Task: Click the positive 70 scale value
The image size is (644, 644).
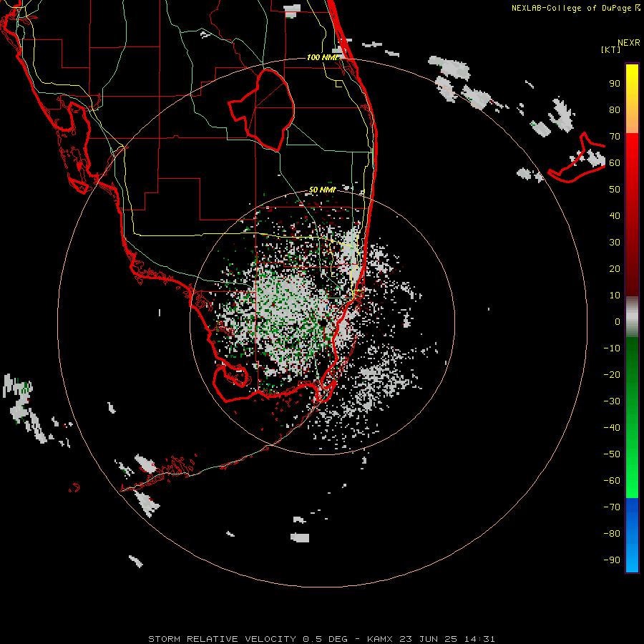Action: [x=615, y=137]
